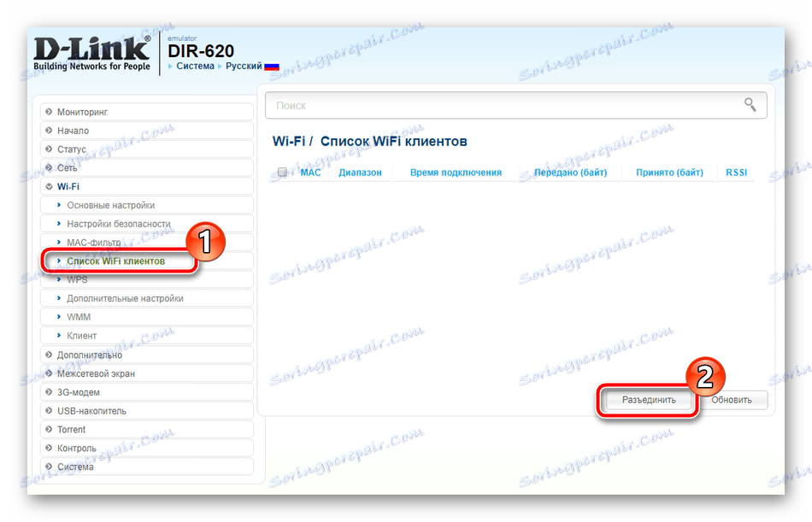This screenshot has width=812, height=522.
Task: Click the Wi-Fi breadcrumb title
Action: (288, 141)
